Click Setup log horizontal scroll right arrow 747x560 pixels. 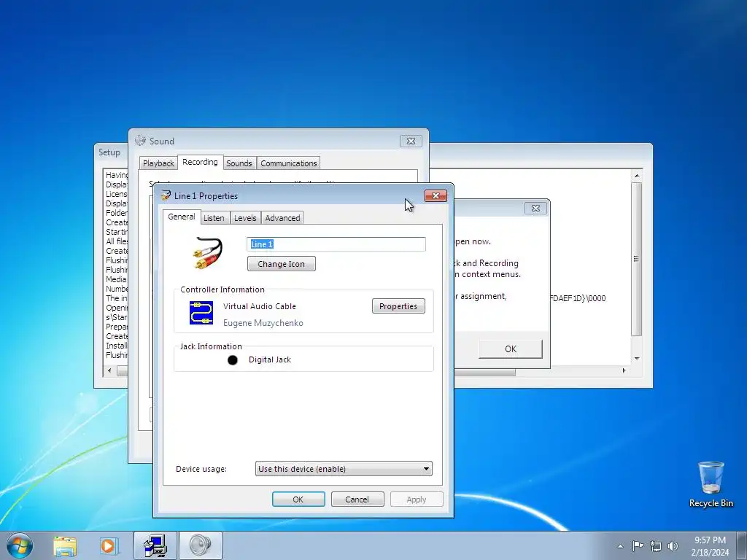click(624, 370)
